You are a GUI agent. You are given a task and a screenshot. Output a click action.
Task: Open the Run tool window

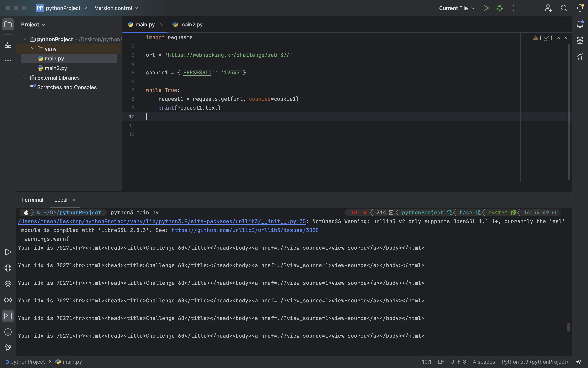(x=8, y=252)
